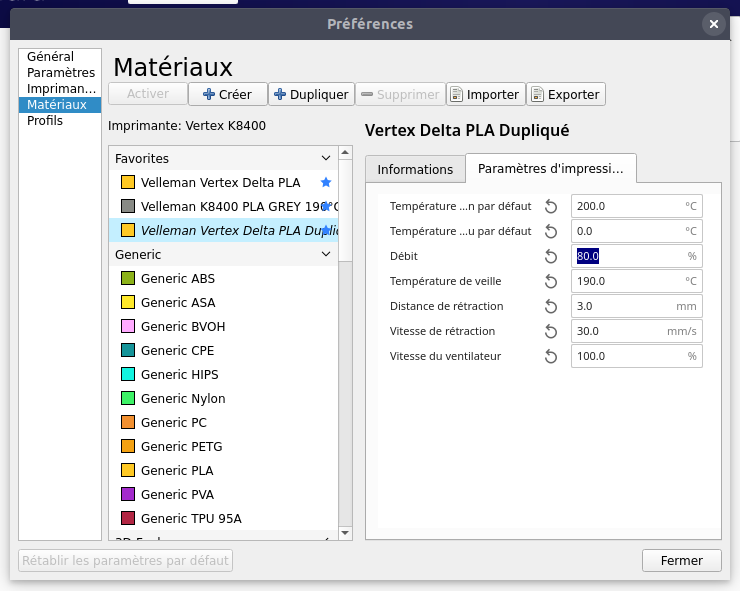The image size is (740, 591).
Task: Reset the Débit value
Action: click(551, 256)
